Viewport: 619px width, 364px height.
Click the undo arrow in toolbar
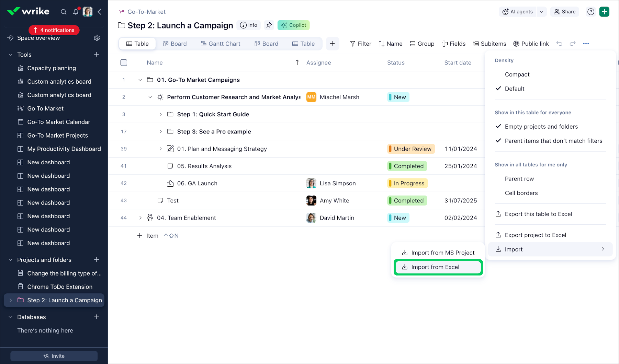coord(559,44)
